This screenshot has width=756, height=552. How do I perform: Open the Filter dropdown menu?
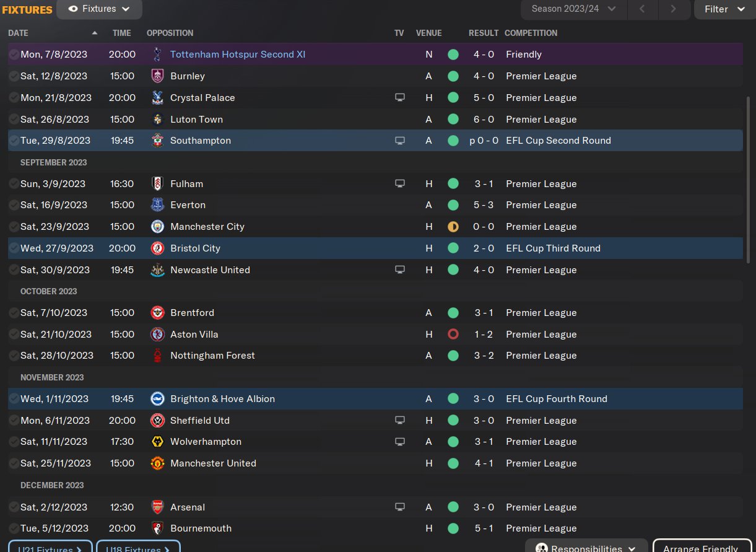[724, 9]
